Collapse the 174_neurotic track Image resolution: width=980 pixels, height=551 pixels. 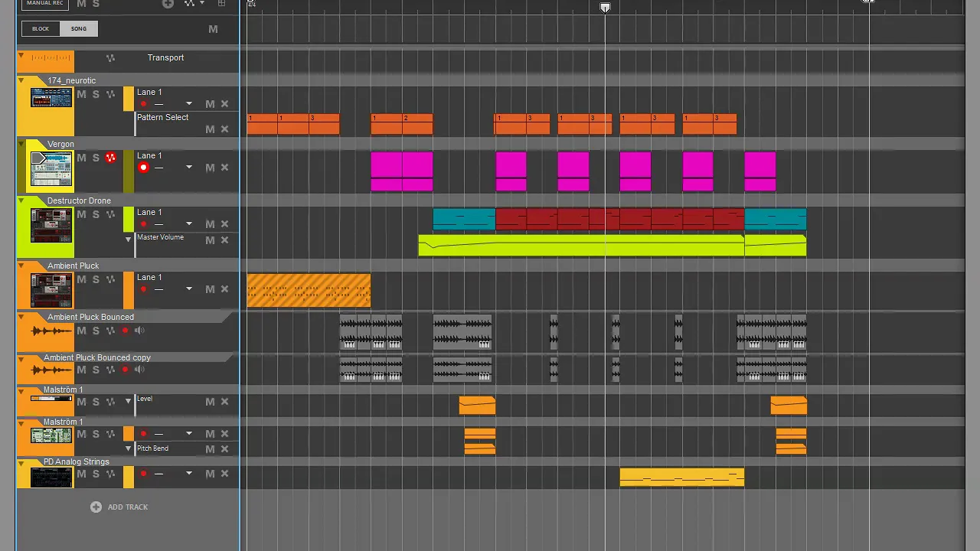[x=21, y=80]
